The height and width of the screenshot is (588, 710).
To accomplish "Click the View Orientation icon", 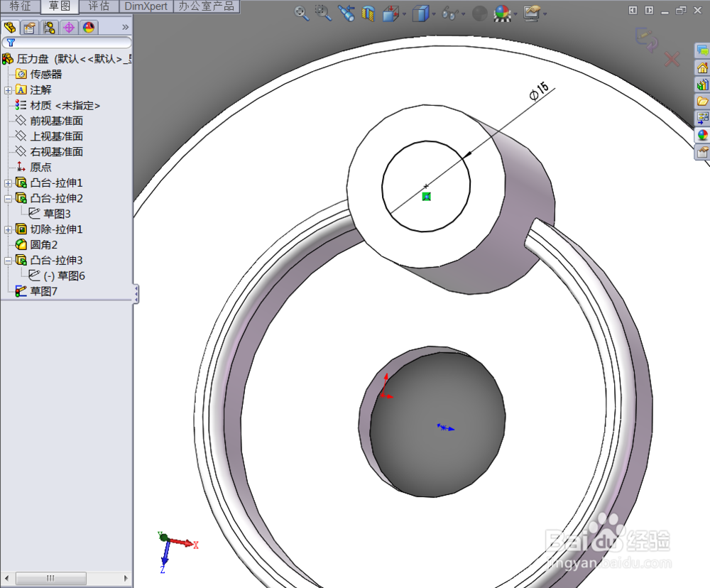I will tap(390, 13).
